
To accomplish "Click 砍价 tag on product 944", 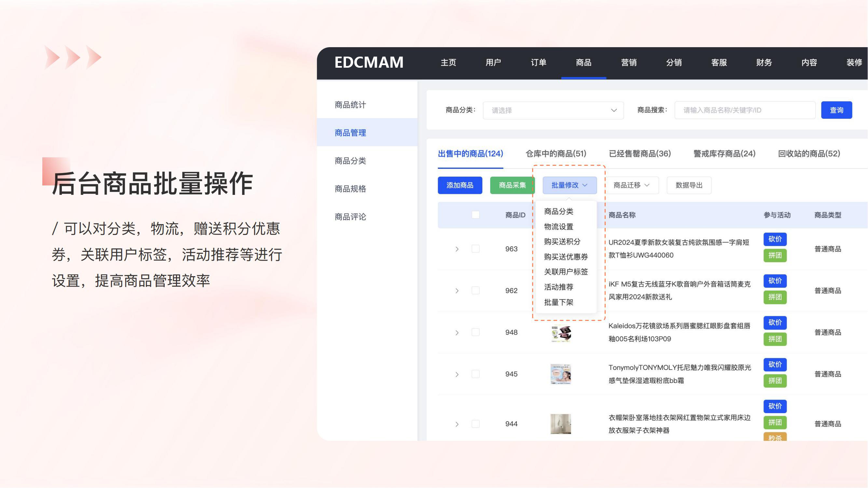I will click(x=775, y=406).
